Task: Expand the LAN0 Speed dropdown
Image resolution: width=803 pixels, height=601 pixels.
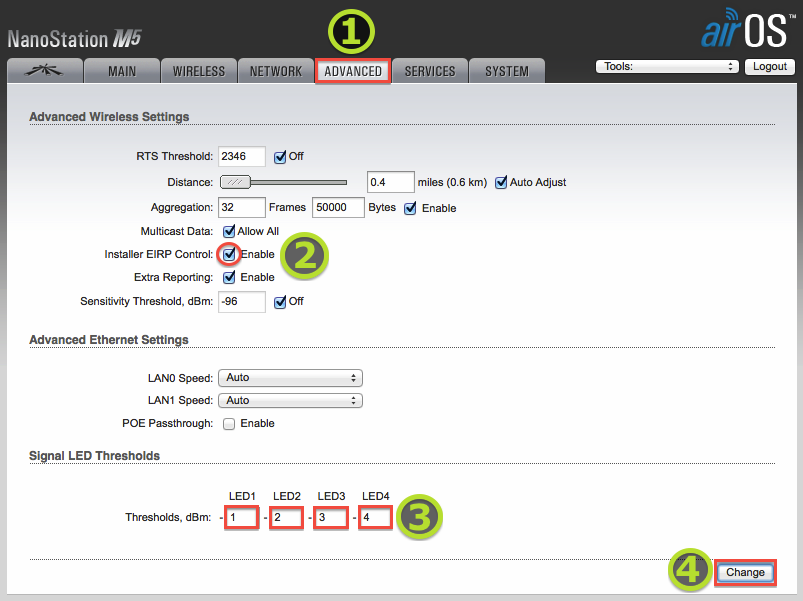Action: point(290,378)
